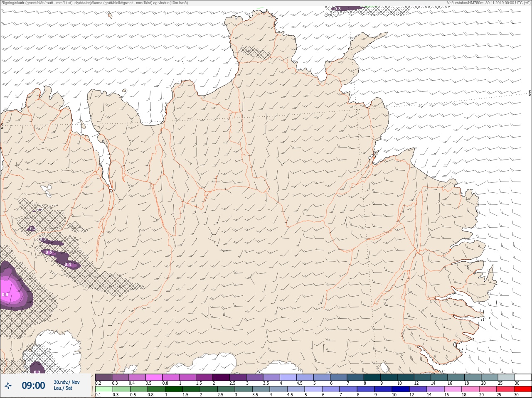Click the 'Veðurstofan/HM750m' source text
532x398 pixels.
point(489,3)
